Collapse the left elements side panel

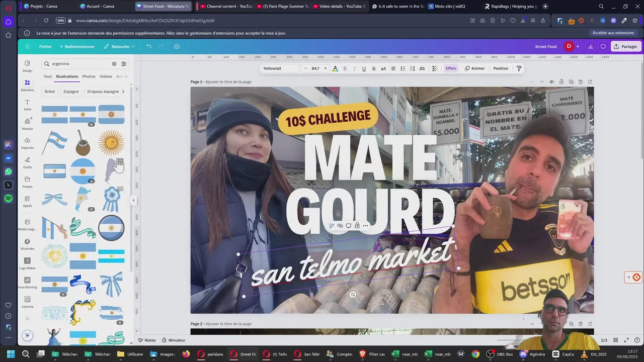click(x=133, y=200)
